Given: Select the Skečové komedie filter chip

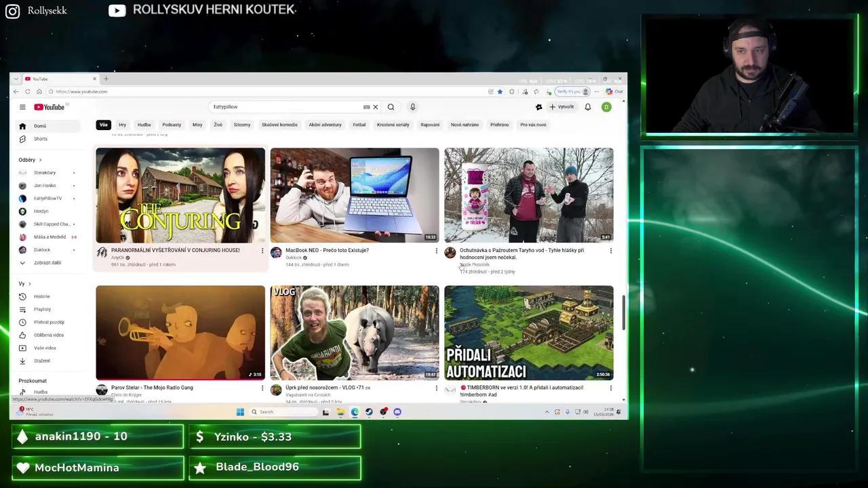Looking at the screenshot, I should pos(279,125).
